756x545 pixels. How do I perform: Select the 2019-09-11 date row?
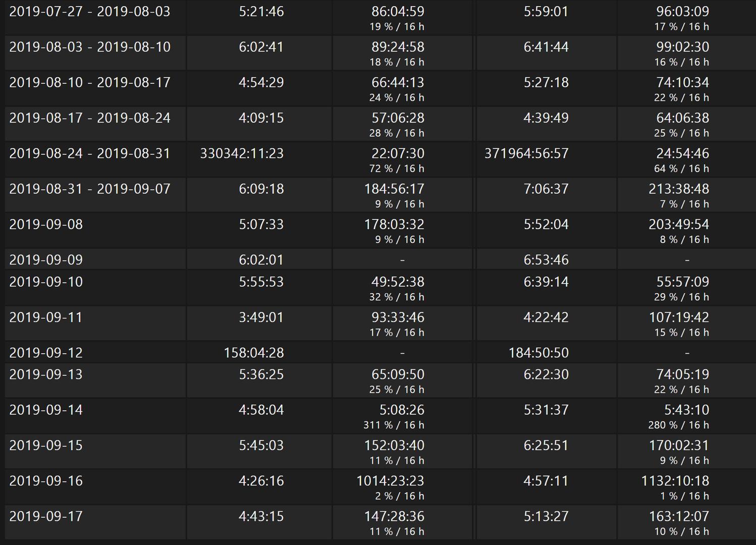[x=380, y=323]
